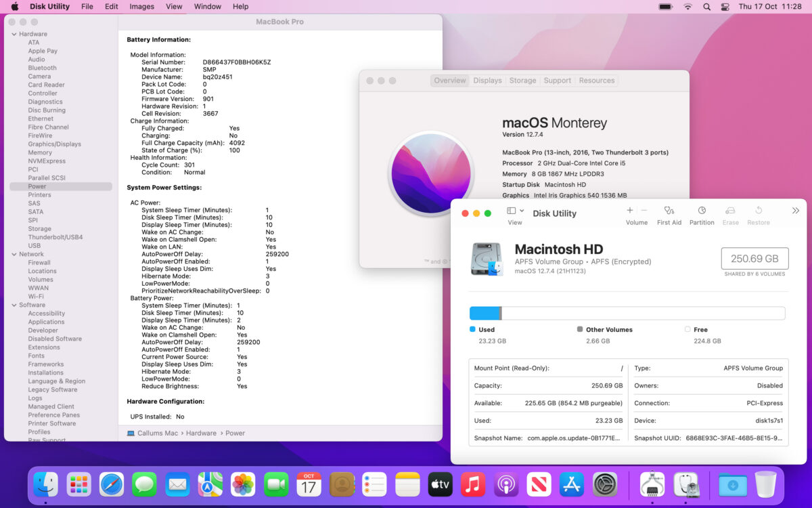Open System Information from the Dock
Screen dimensions: 812x508
[x=652, y=484]
